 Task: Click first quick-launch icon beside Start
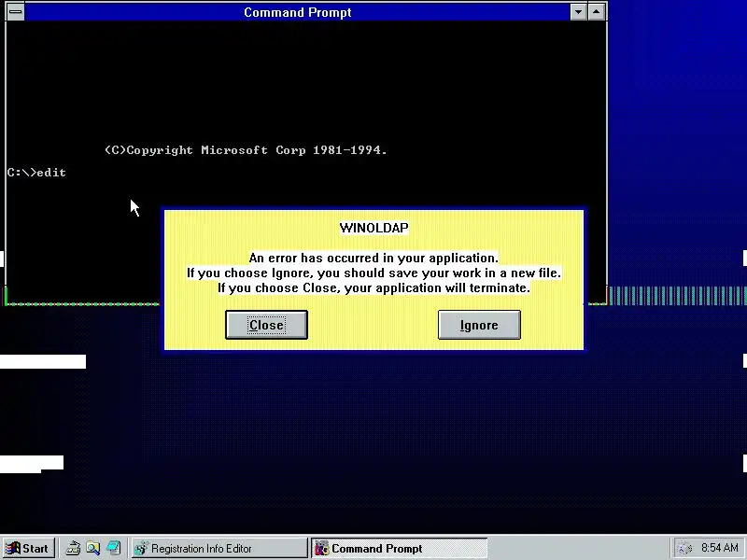pyautogui.click(x=73, y=548)
